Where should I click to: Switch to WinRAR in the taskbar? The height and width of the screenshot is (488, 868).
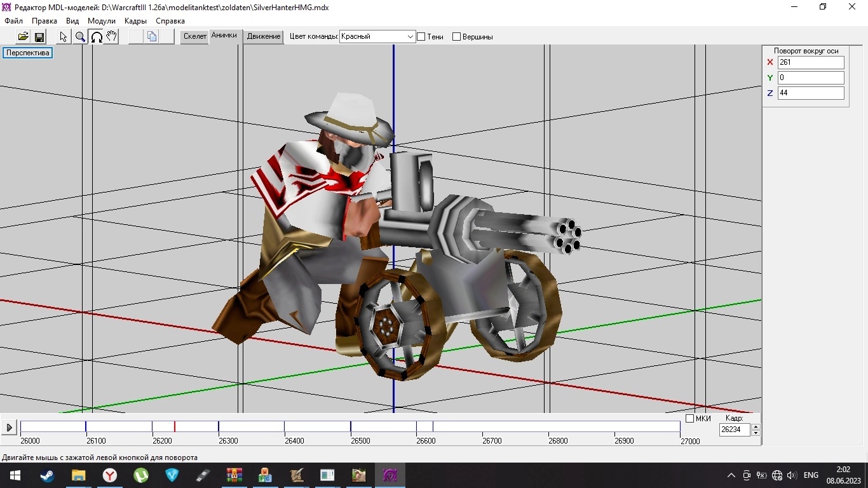point(234,475)
